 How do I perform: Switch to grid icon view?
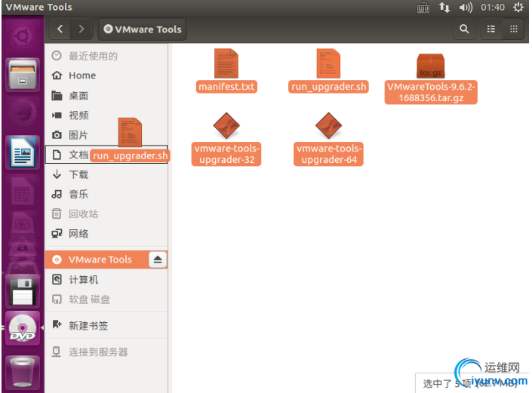(x=514, y=29)
